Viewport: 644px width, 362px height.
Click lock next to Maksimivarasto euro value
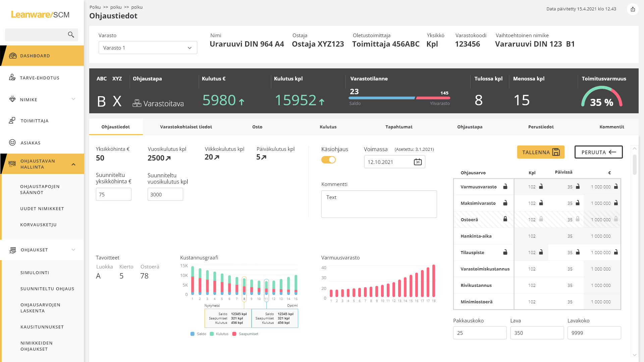(616, 203)
